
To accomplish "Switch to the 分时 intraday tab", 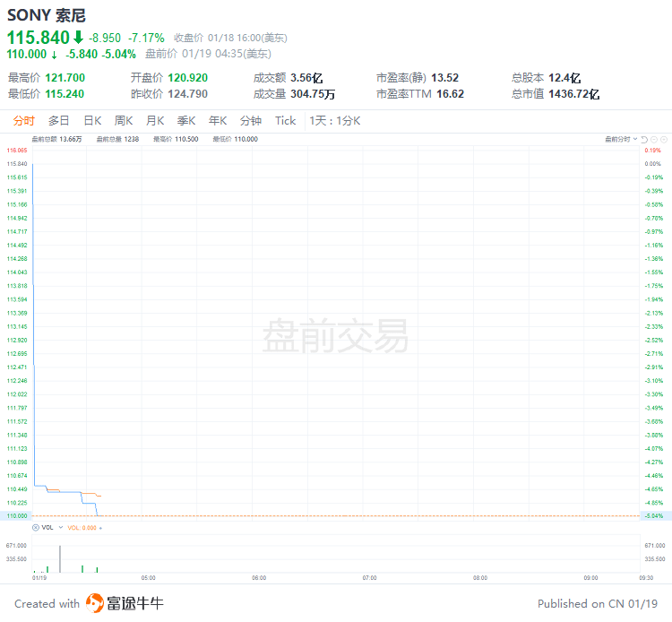I will click(23, 121).
